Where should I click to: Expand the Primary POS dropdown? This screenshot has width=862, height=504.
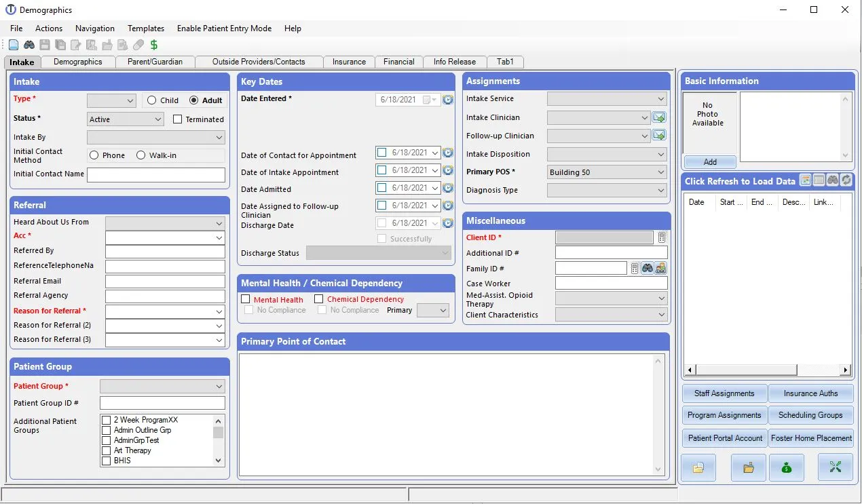tap(663, 172)
